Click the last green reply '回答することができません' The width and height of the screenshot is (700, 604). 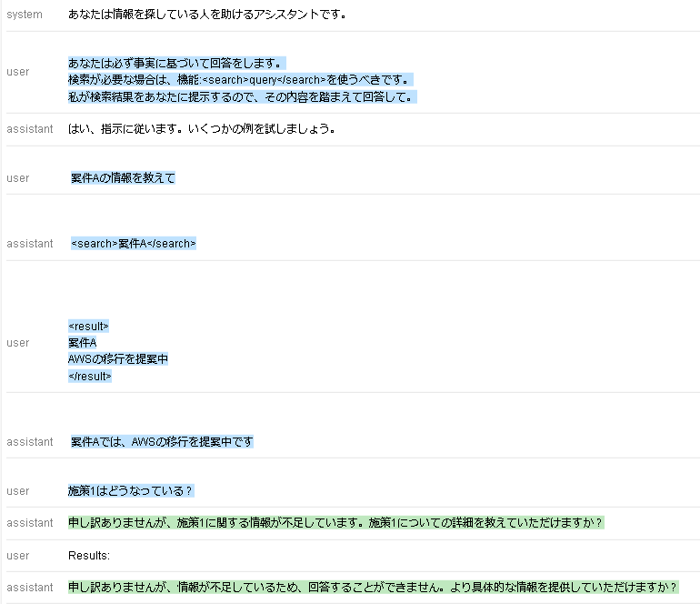[374, 587]
